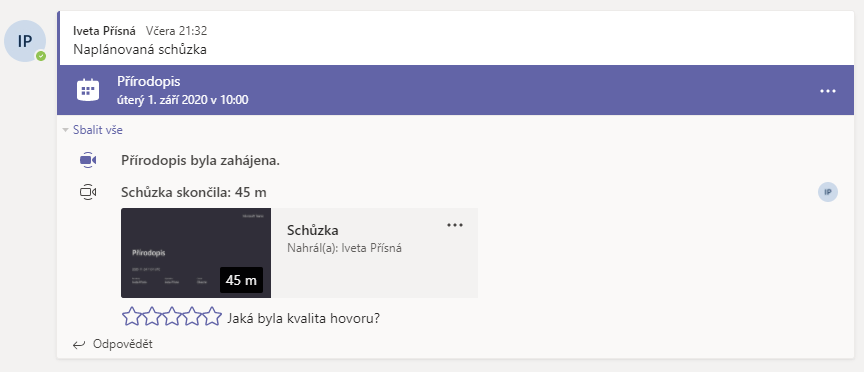Click the Schůzka recording title
This screenshot has height=372, width=864.
(313, 230)
